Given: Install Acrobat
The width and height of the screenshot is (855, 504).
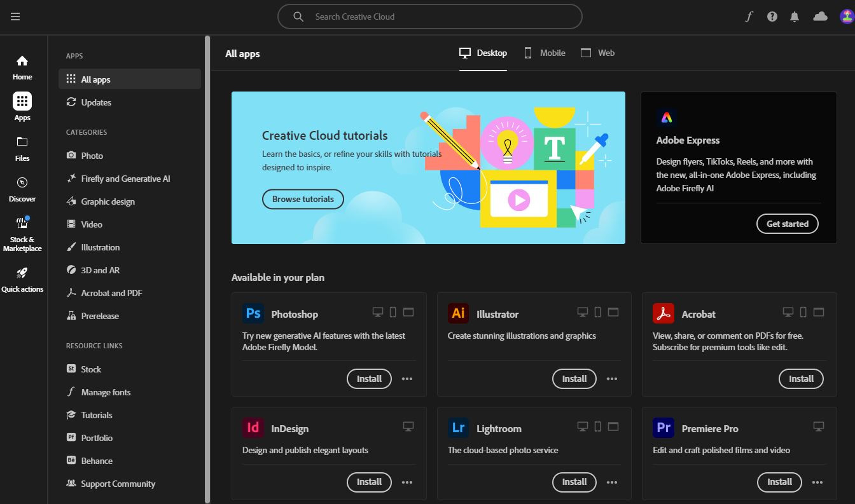Looking at the screenshot, I should coord(801,379).
